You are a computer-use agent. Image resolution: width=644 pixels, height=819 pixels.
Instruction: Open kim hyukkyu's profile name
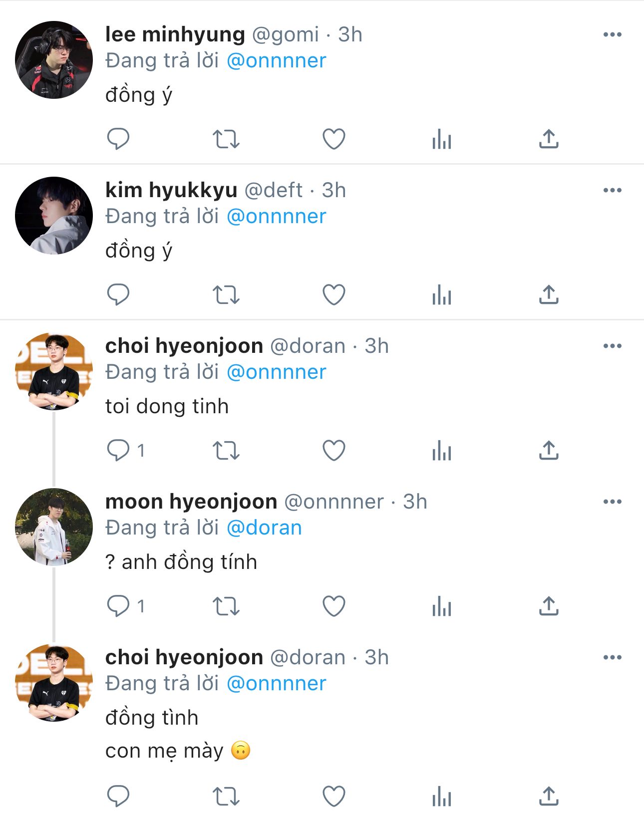click(x=171, y=190)
